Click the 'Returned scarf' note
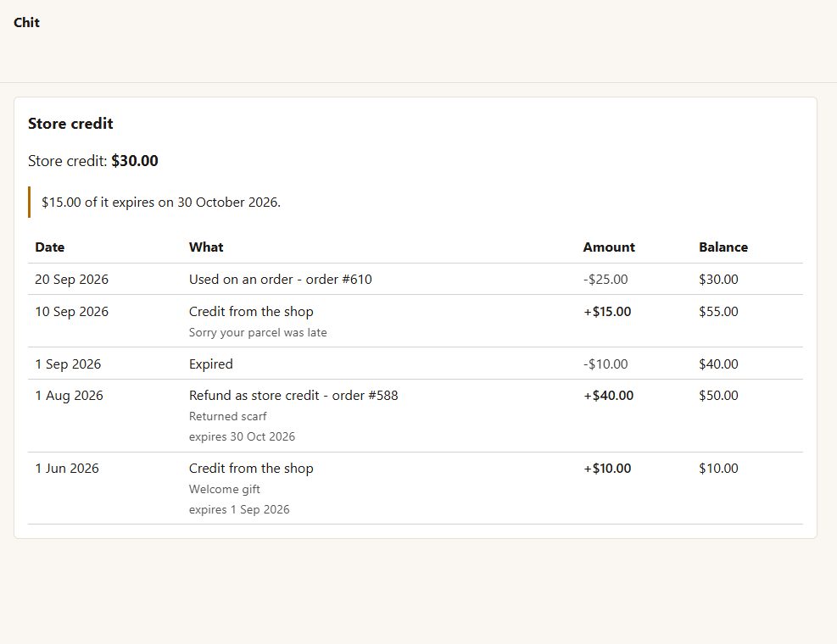 pyautogui.click(x=227, y=416)
